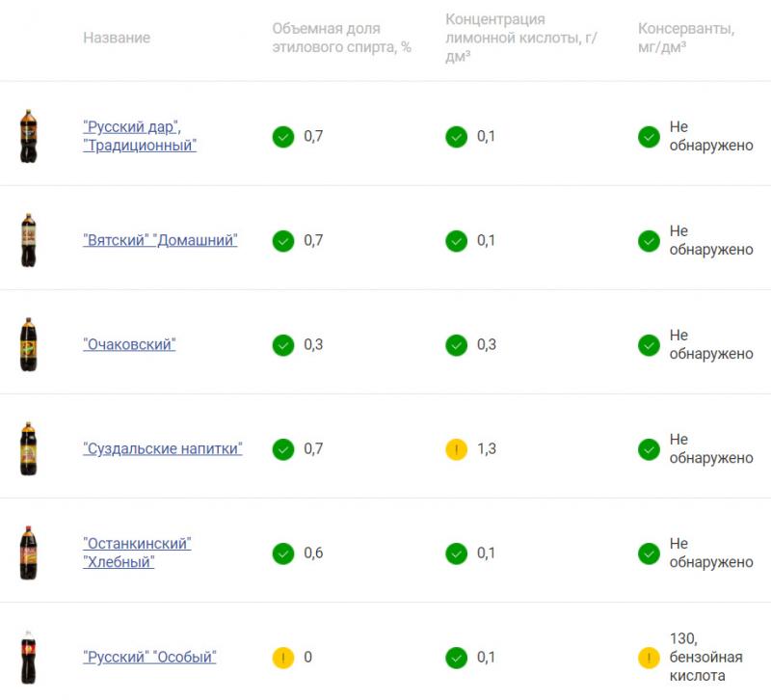
Task: Open the "Вятский" "Домашний" product link
Action: point(160,240)
